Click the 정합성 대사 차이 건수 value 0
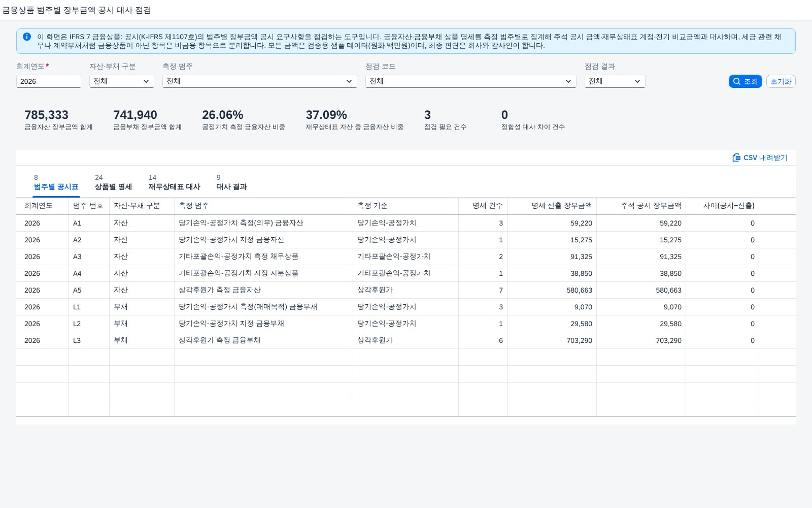The width and height of the screenshot is (812, 508). point(504,115)
